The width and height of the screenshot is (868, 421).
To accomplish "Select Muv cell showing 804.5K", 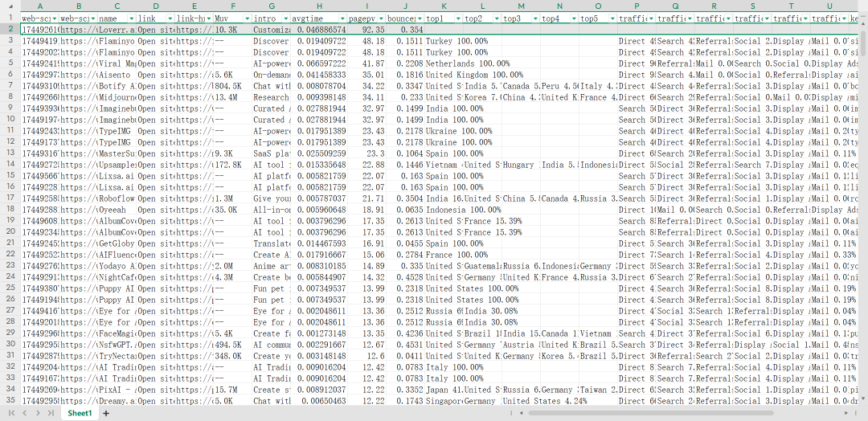I will pyautogui.click(x=232, y=86).
